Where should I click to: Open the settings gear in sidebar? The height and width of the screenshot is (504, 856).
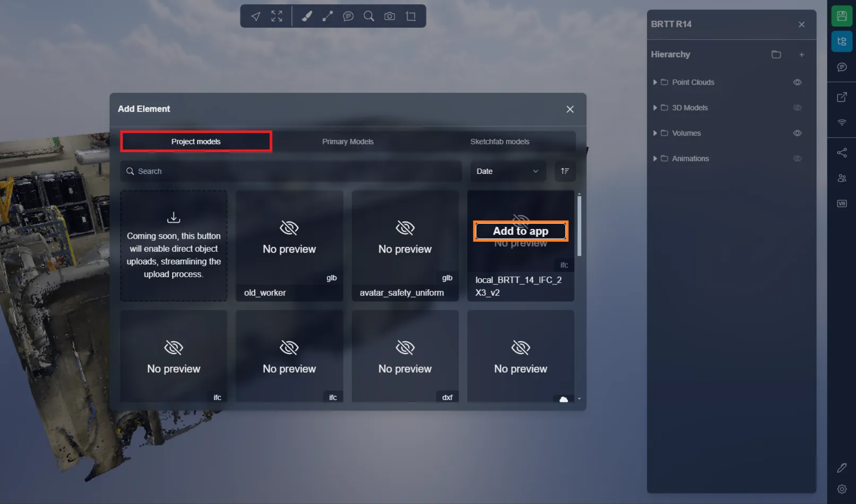tap(842, 489)
